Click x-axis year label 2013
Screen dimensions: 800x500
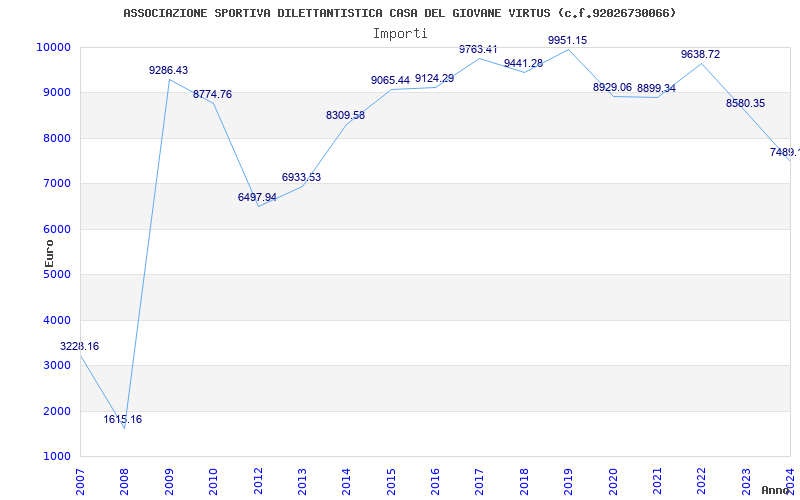click(302, 482)
